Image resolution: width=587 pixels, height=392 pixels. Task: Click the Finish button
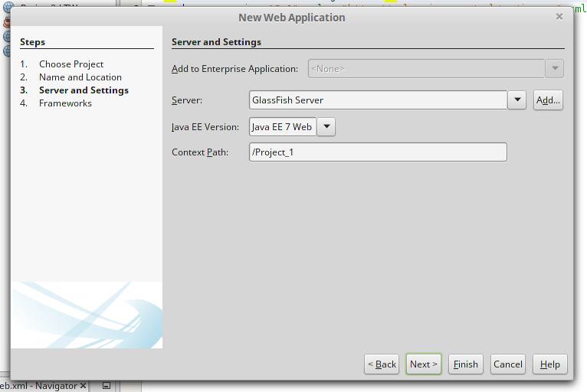pos(465,364)
